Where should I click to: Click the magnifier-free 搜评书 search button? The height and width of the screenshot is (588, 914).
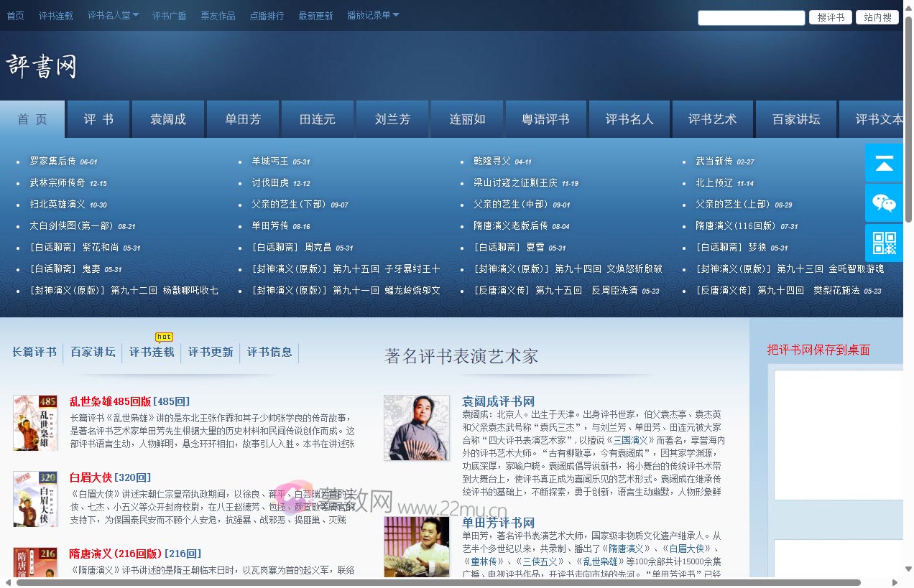pos(830,17)
